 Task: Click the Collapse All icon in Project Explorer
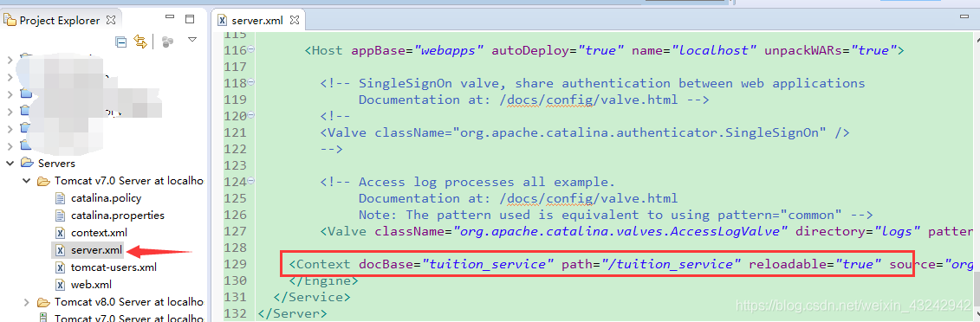coord(121,42)
